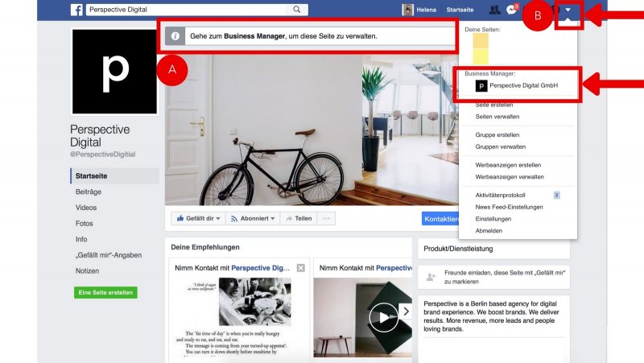Open the account dropdown arrow in top bar

[x=568, y=10]
